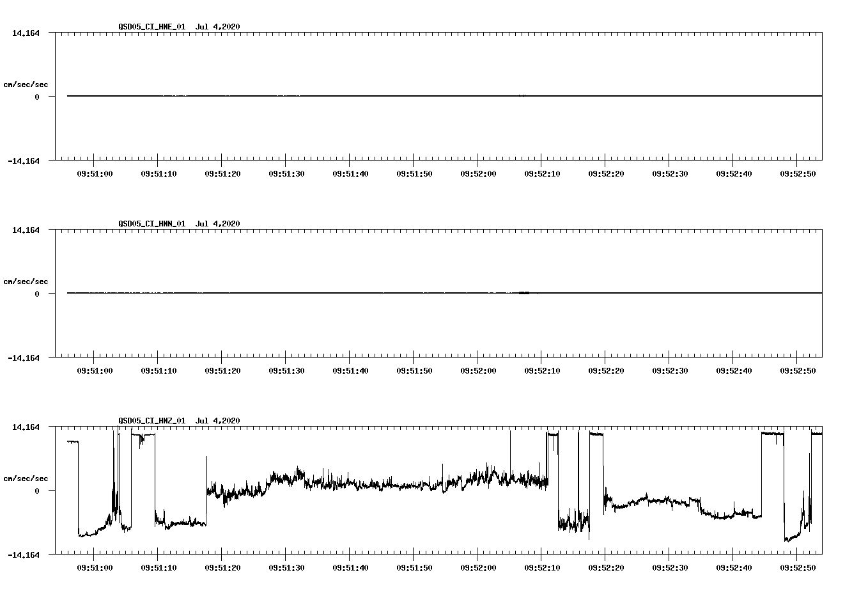Image resolution: width=868 pixels, height=591 pixels.
Task: Click the cm/sec/sec unit label on HNN chart
Action: coord(26,281)
